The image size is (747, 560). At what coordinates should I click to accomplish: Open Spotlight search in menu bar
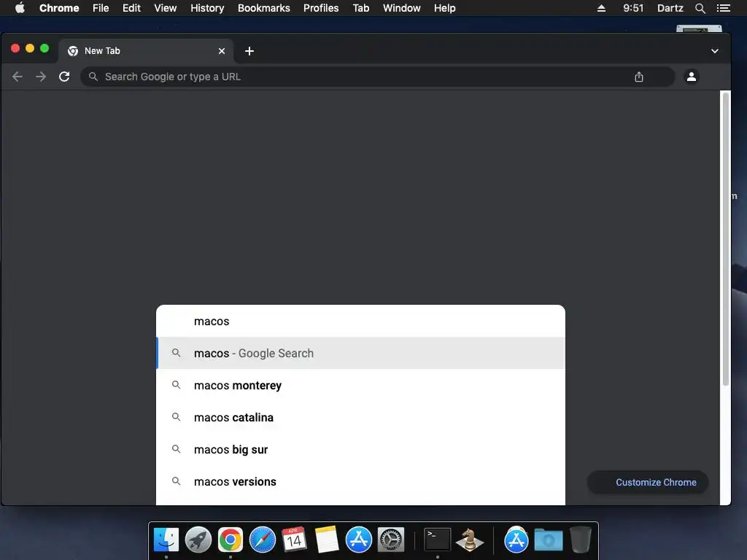pos(700,8)
